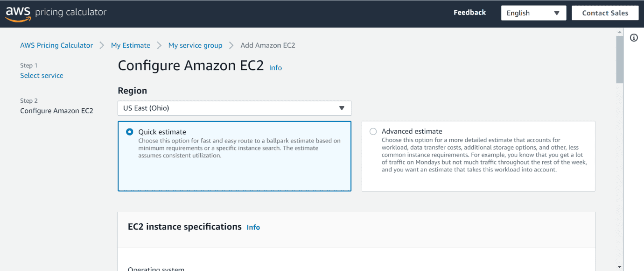Open the English language selector
The height and width of the screenshot is (271, 644).
(533, 13)
